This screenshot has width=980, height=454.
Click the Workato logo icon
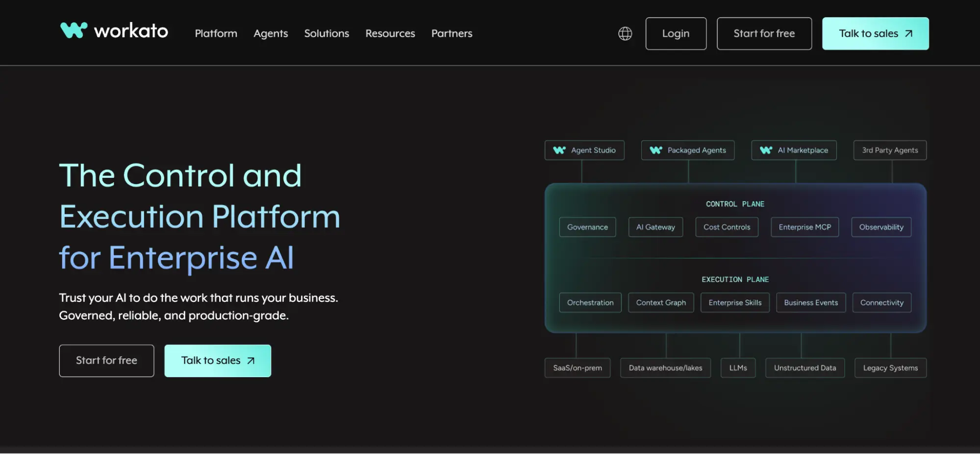[74, 30]
